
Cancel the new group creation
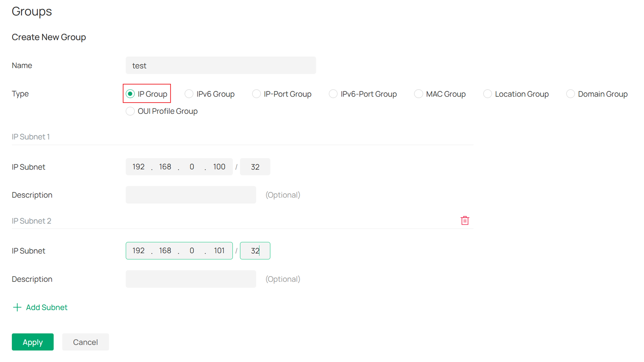[x=85, y=342]
